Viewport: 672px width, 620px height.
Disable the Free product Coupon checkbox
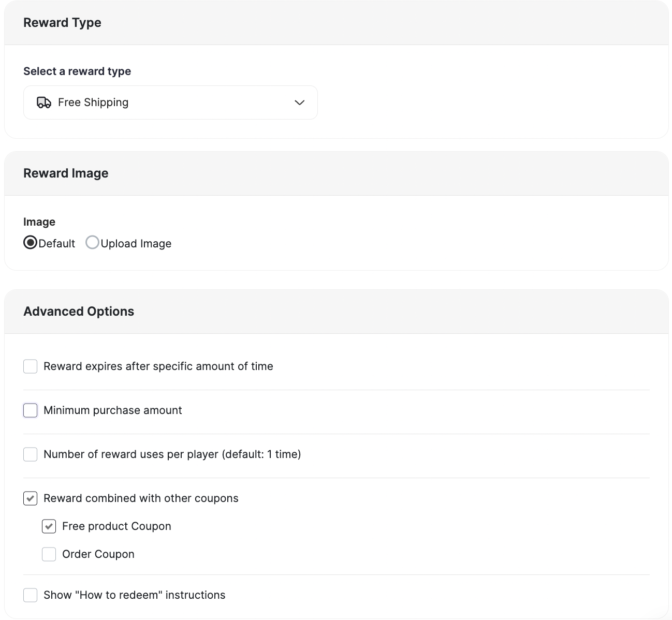(49, 526)
